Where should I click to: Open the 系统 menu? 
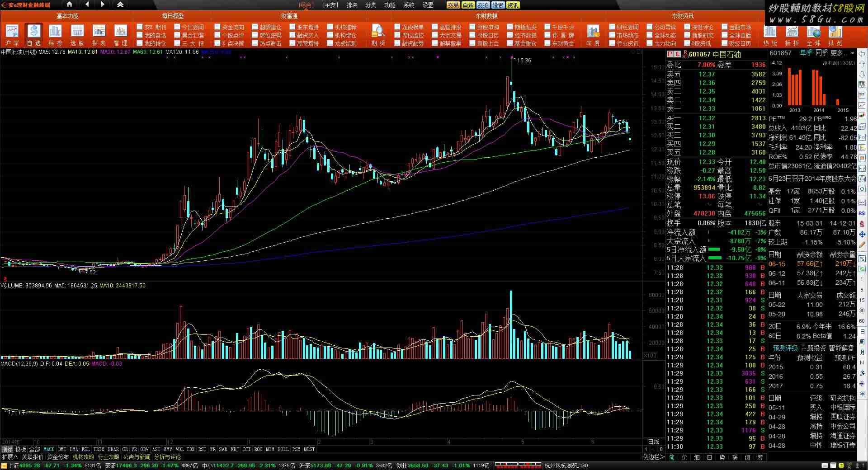point(409,5)
